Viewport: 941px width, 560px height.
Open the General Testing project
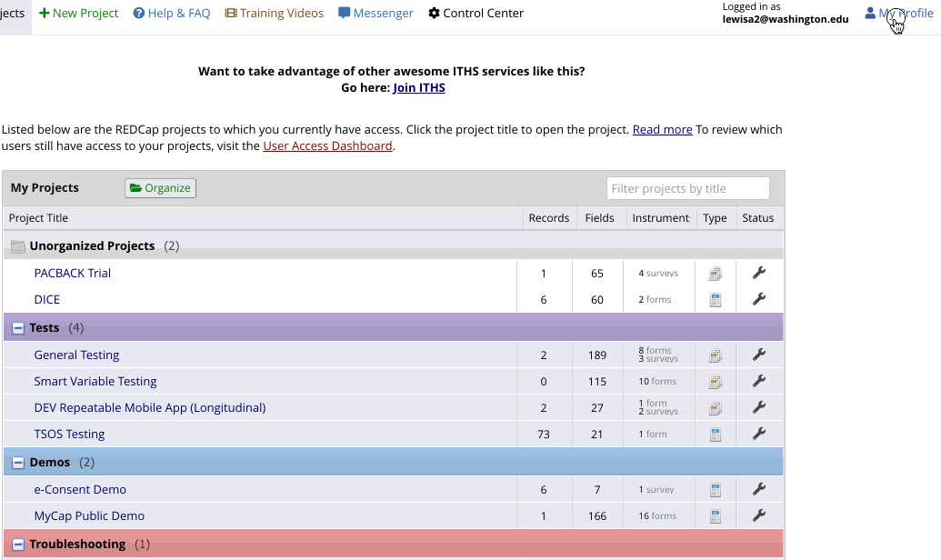point(76,355)
